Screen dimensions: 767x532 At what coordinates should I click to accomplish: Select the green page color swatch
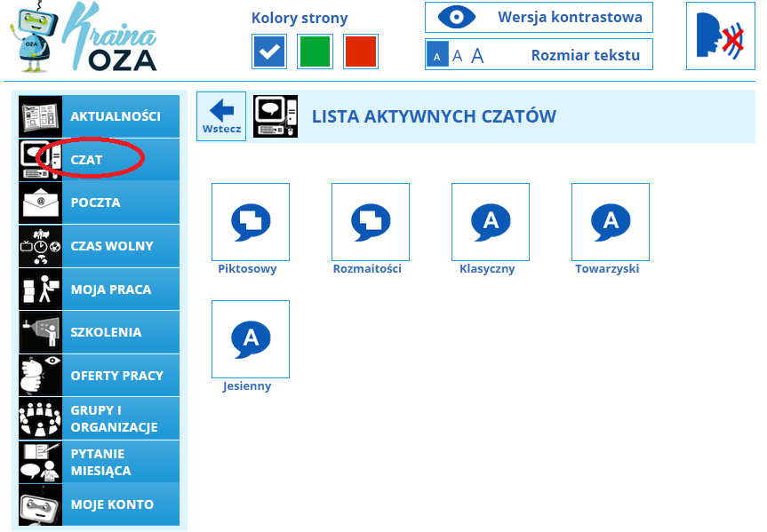[x=315, y=52]
